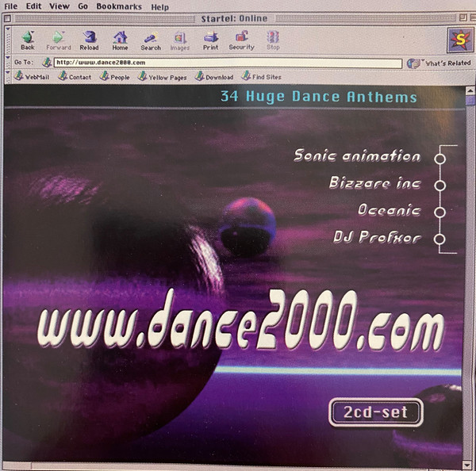The width and height of the screenshot is (476, 471).
Task: Click the DJ Profxor link text
Action: (x=378, y=237)
